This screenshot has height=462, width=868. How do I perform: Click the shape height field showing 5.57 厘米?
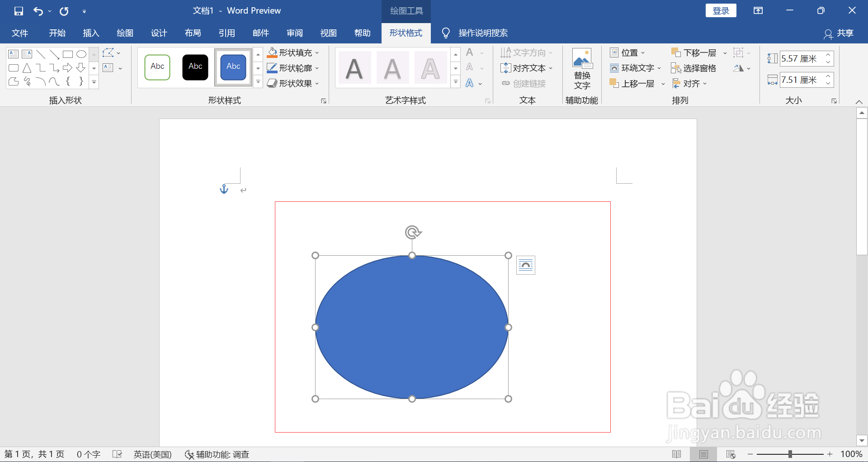(802, 58)
